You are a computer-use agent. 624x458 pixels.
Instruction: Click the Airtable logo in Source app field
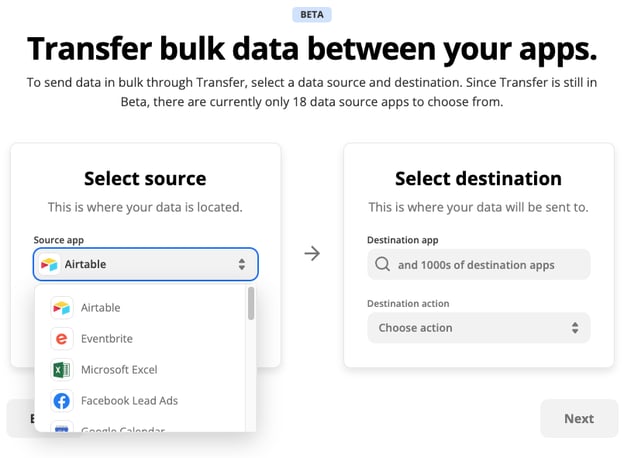click(49, 264)
